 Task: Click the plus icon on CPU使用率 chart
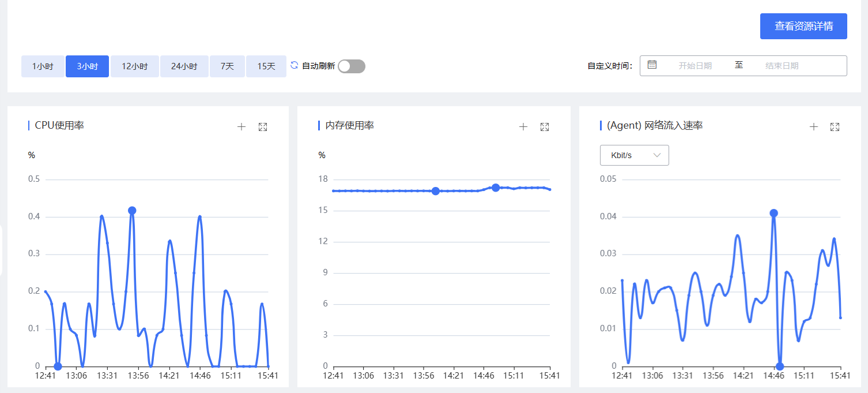241,127
